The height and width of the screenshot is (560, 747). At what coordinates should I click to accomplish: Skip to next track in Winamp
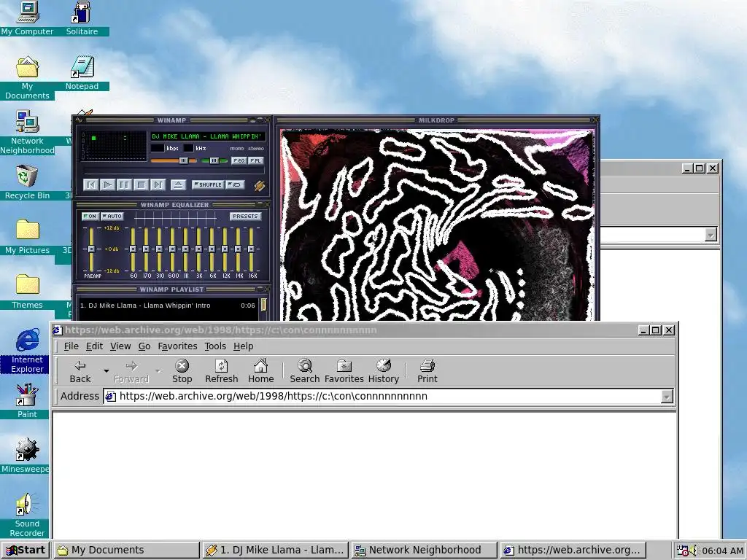(158, 184)
